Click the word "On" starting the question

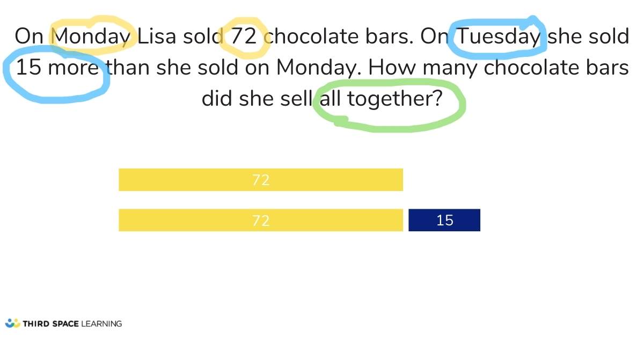pos(29,37)
